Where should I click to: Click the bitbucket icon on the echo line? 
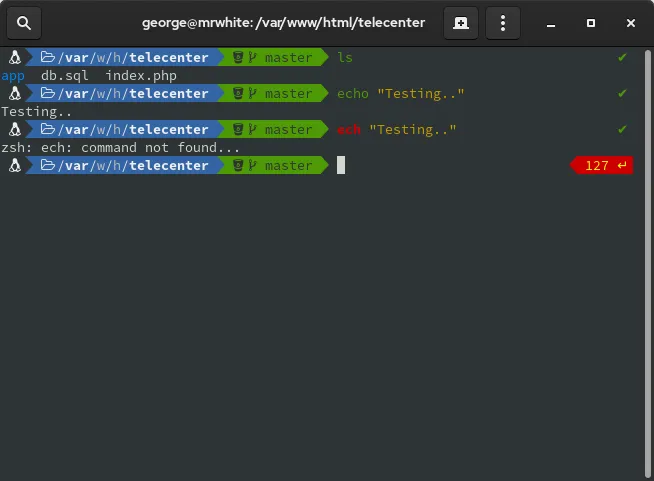click(238, 93)
